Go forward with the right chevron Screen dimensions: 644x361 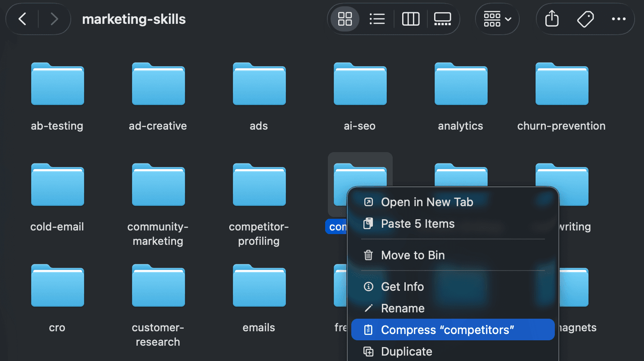tap(54, 19)
